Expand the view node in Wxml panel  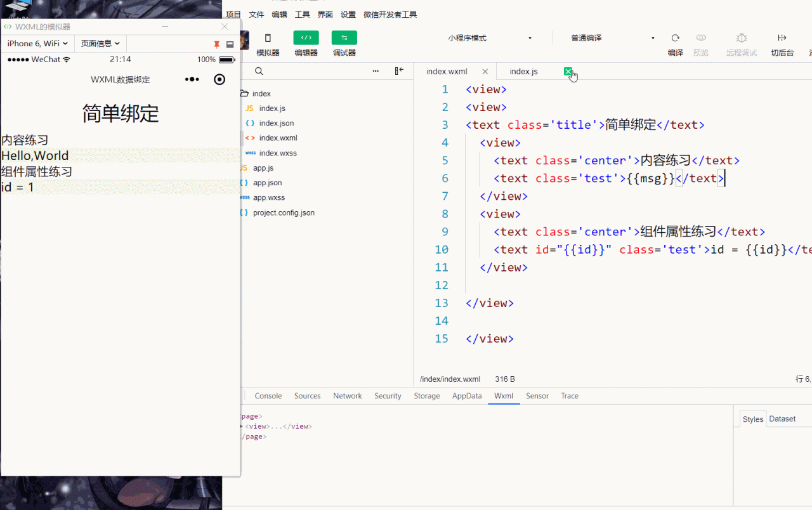pos(241,426)
